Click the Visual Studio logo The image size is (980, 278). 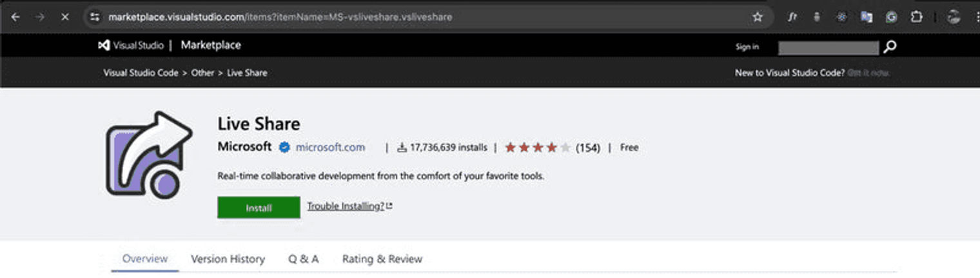tap(131, 45)
